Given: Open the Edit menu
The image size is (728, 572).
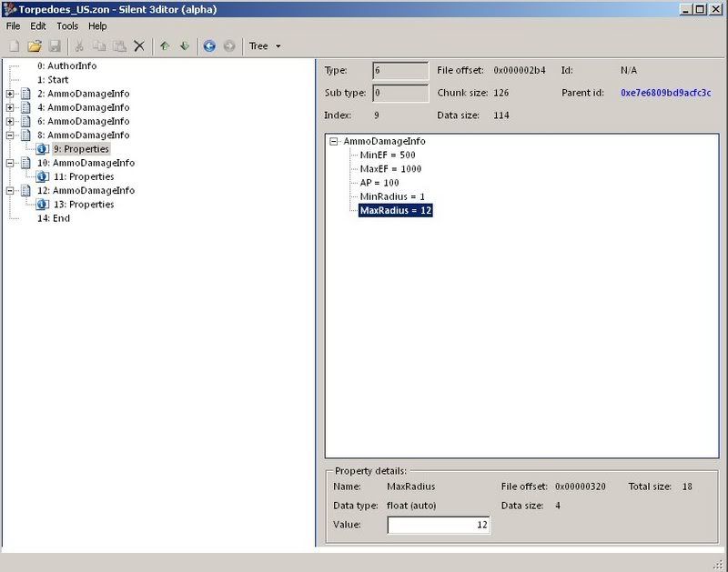Looking at the screenshot, I should [x=38, y=26].
